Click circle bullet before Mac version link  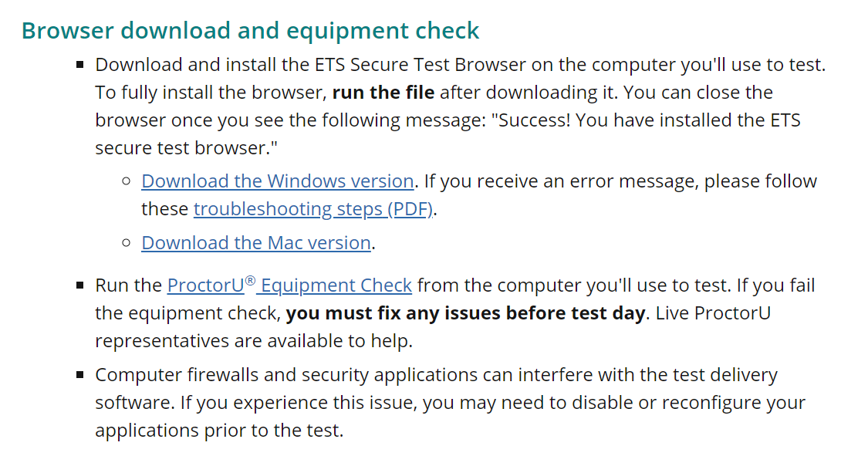click(x=127, y=242)
